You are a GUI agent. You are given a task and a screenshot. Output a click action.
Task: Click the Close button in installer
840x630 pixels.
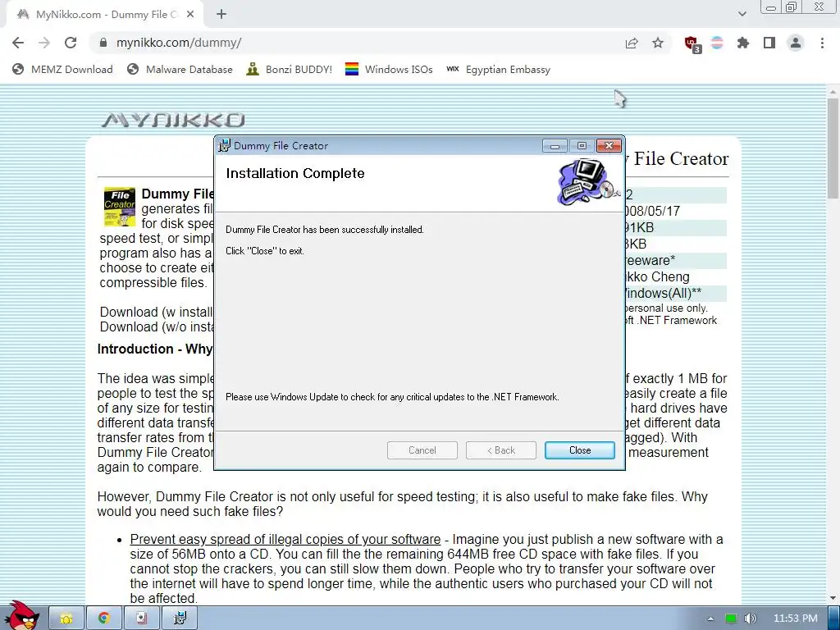tap(580, 450)
